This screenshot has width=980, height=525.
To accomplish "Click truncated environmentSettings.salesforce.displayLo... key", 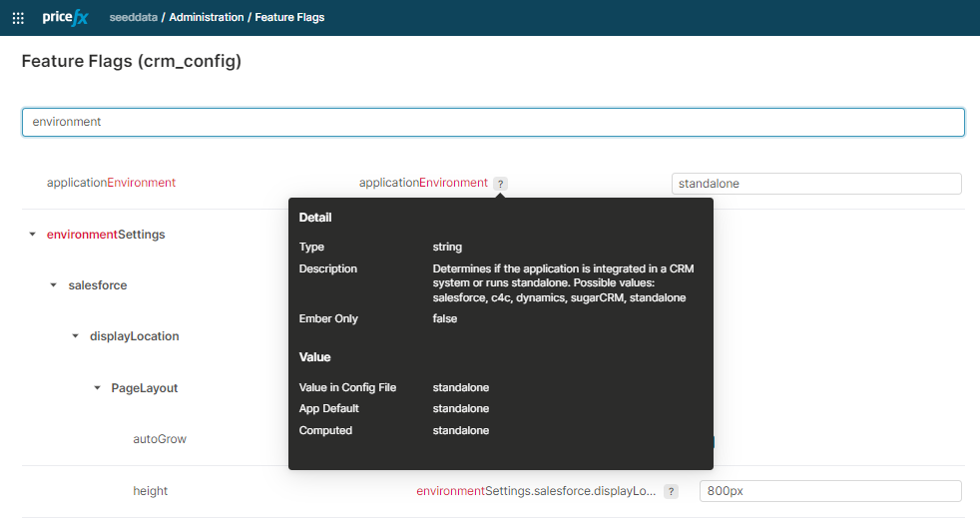I will coord(536,491).
